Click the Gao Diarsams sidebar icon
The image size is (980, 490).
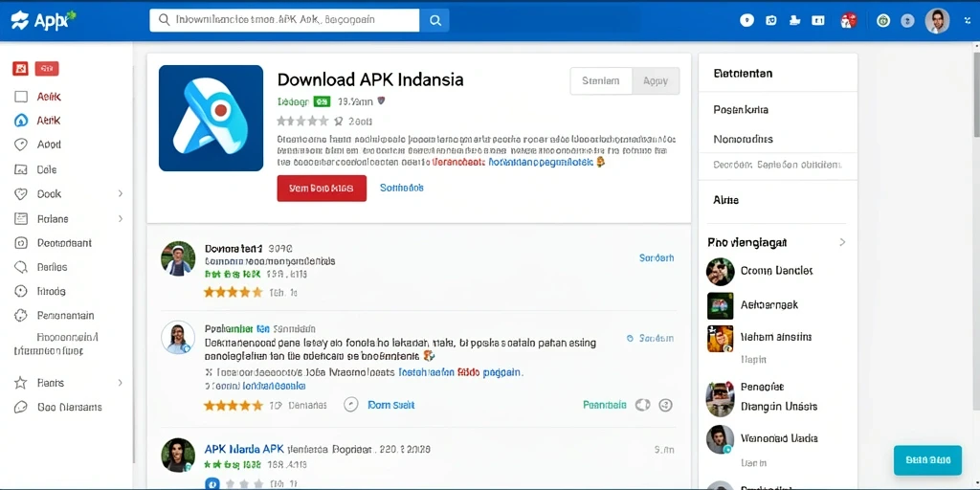click(x=21, y=407)
